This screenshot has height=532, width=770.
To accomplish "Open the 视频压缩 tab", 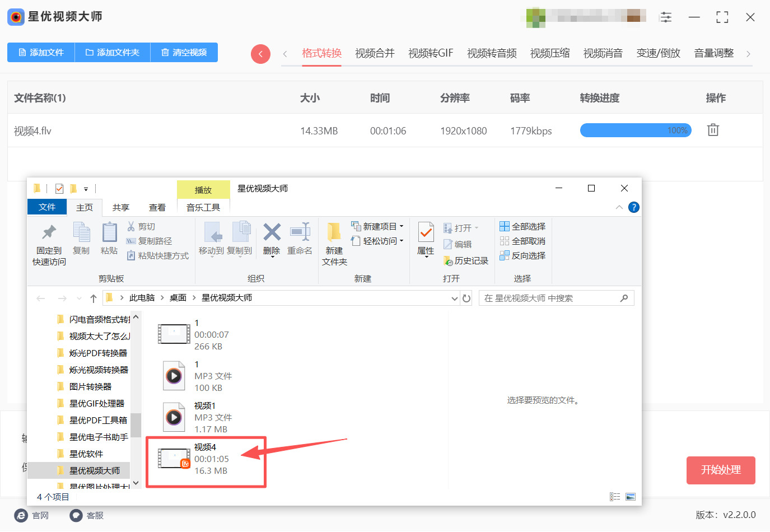I will click(550, 53).
